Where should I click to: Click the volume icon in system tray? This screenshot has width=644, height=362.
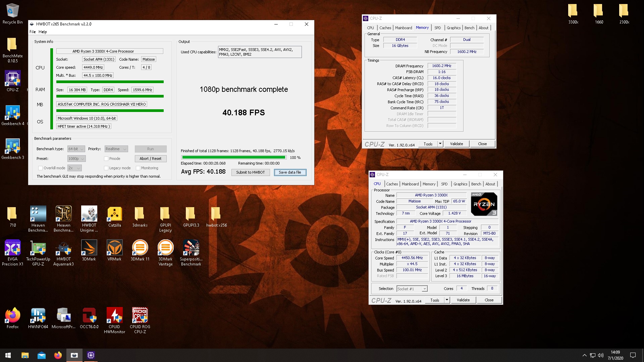[x=600, y=355]
